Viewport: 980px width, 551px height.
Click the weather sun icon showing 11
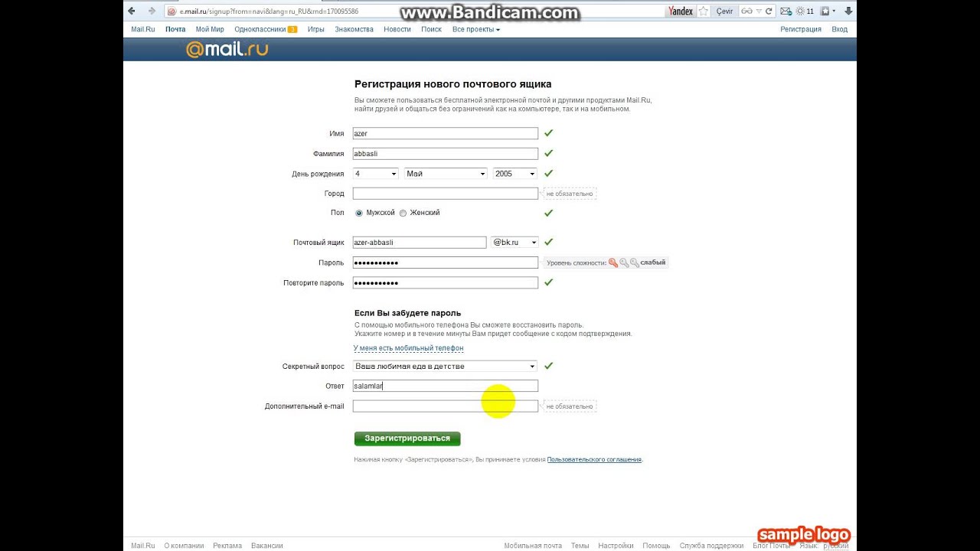tap(805, 11)
